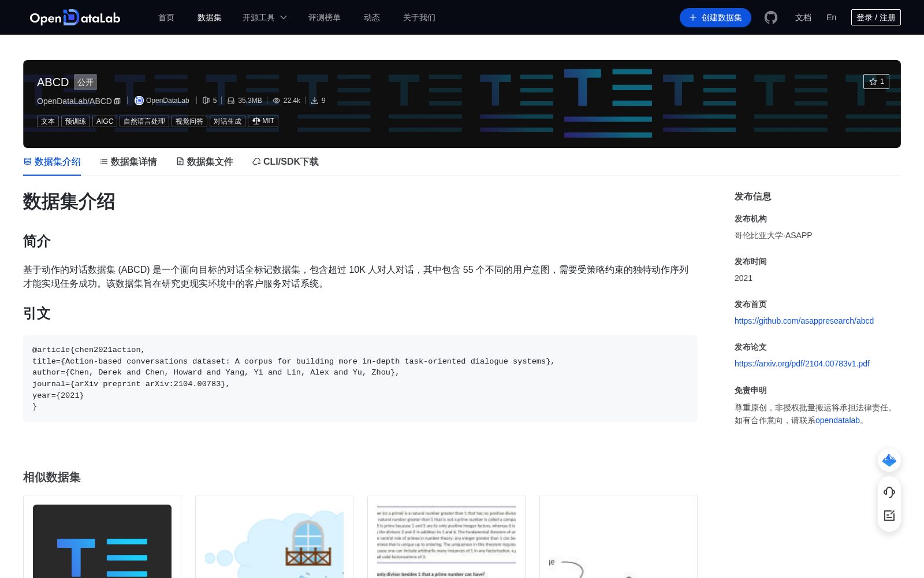Click the 视觉问答 tag

coord(189,121)
